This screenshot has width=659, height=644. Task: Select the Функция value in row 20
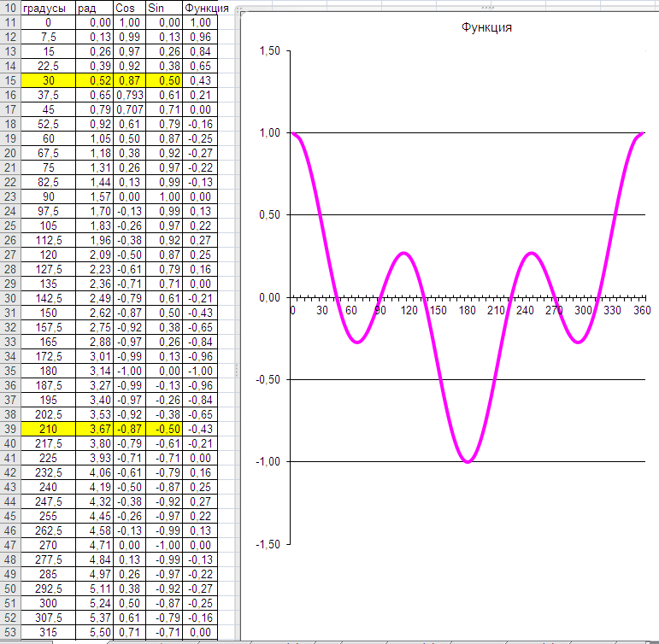pyautogui.click(x=200, y=153)
